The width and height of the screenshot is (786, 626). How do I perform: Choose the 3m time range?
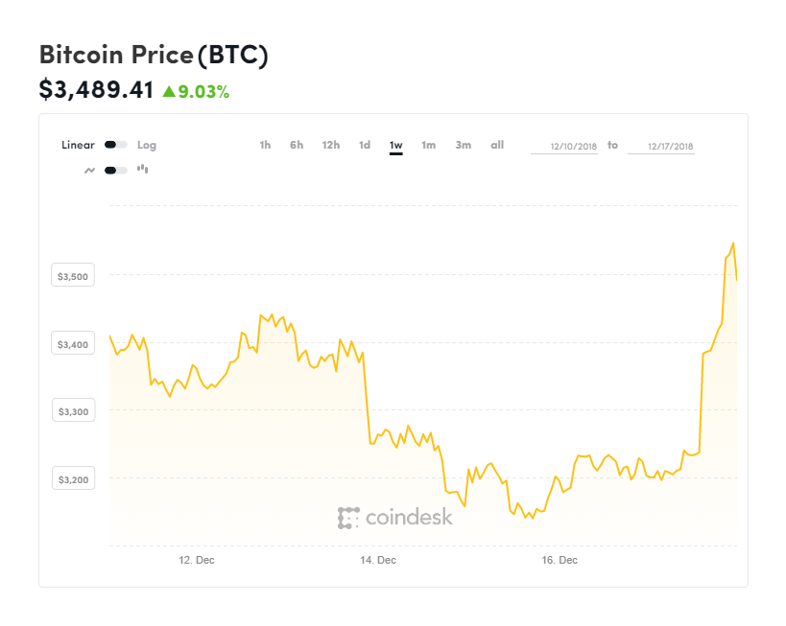coord(463,145)
